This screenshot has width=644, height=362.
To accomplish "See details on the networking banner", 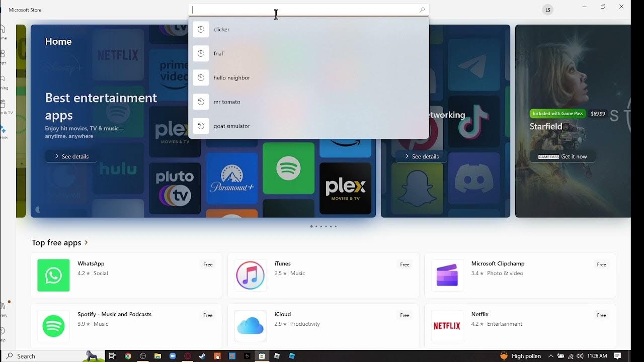I will pyautogui.click(x=422, y=156).
